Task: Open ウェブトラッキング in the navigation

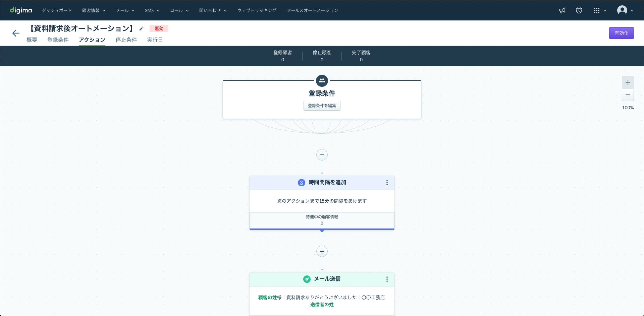Action: (257, 10)
